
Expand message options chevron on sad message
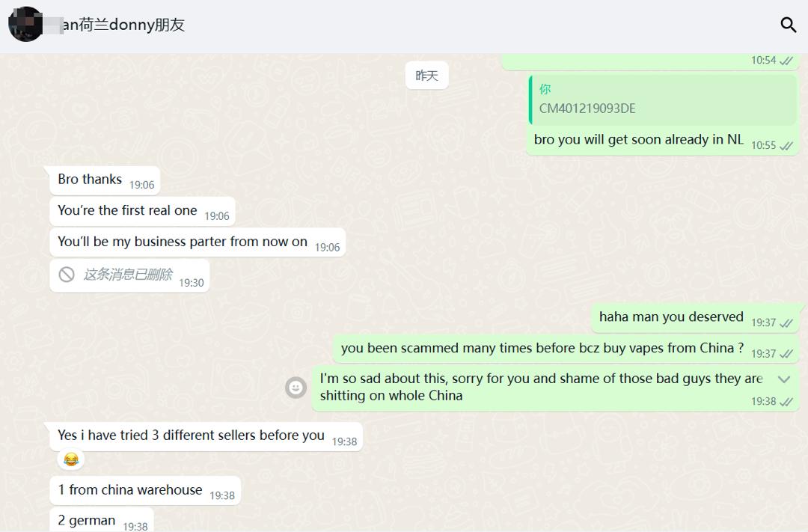coord(784,379)
